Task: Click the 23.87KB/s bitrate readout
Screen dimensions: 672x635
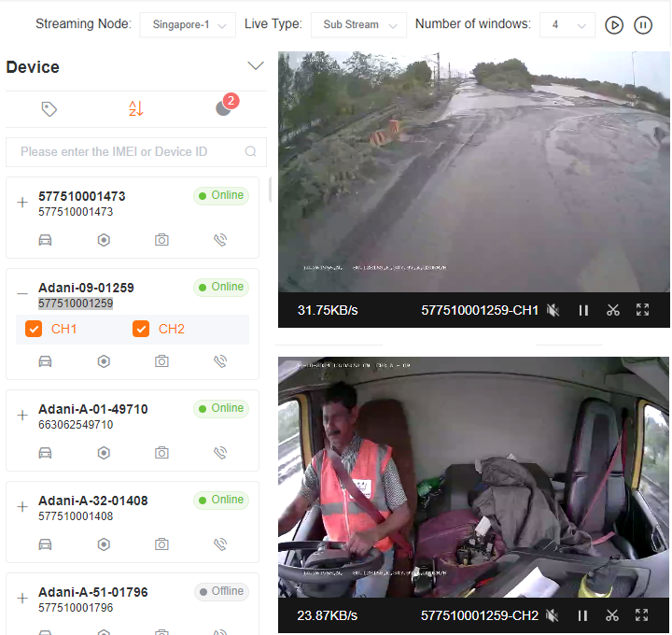Action: [327, 615]
